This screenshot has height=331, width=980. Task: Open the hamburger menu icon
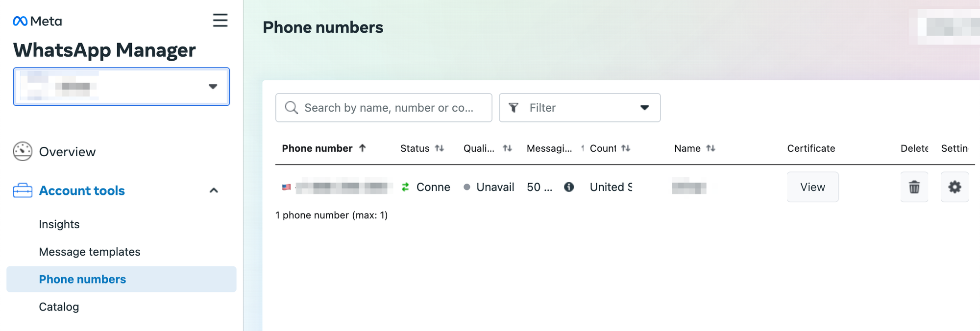220,20
